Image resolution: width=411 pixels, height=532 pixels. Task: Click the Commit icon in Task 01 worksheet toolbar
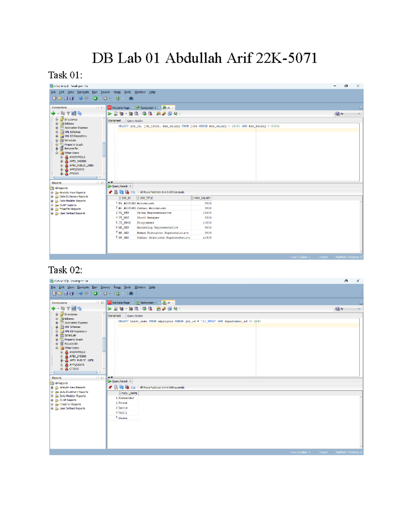(145, 114)
